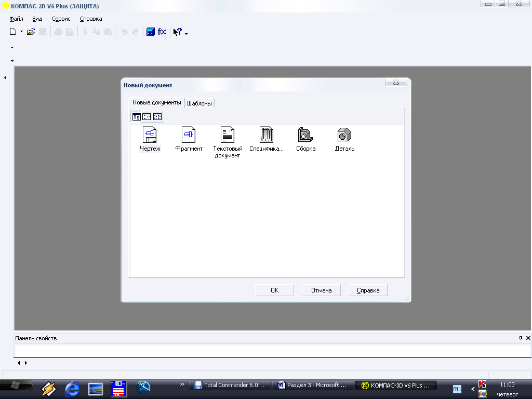
Task: Expand toolbar options arrow beside help icon
Action: (187, 34)
